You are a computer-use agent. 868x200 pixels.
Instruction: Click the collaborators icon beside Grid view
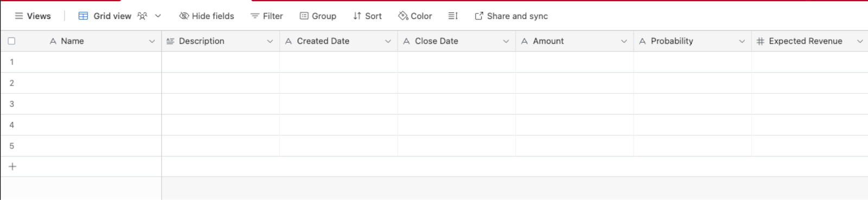142,16
